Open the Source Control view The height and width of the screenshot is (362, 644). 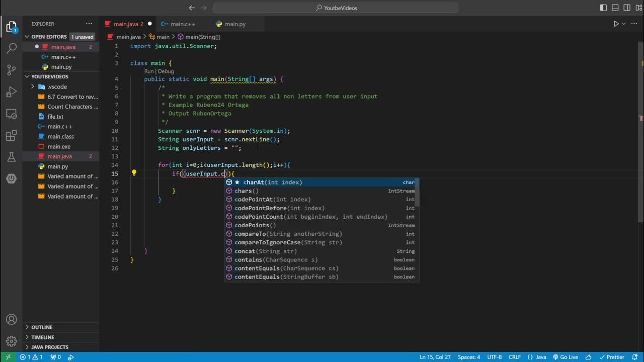[x=11, y=70]
